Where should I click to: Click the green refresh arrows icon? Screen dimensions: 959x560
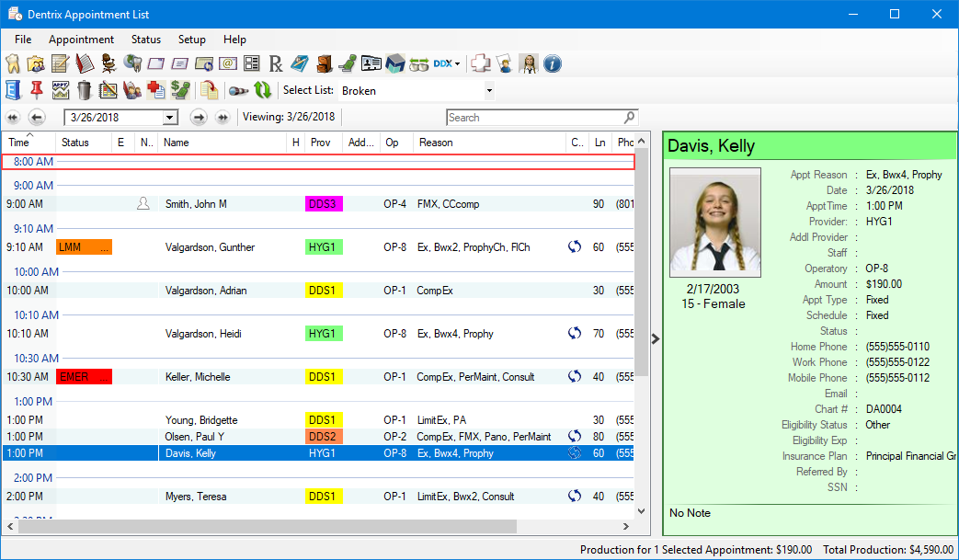click(263, 90)
